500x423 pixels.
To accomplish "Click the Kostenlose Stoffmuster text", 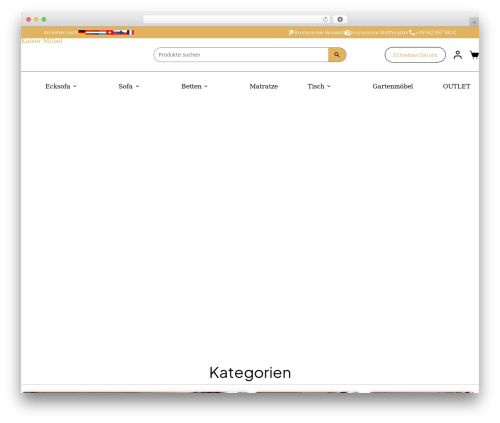I will [x=379, y=32].
